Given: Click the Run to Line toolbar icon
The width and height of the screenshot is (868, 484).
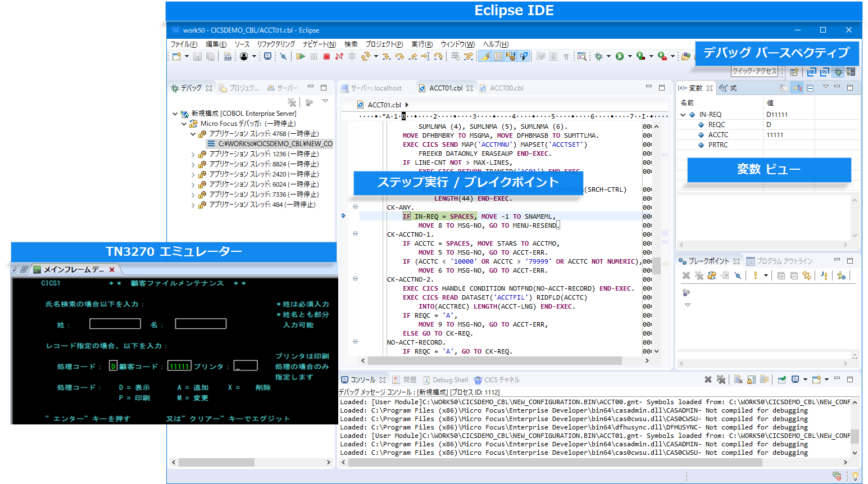Looking at the screenshot, I should click(x=425, y=56).
